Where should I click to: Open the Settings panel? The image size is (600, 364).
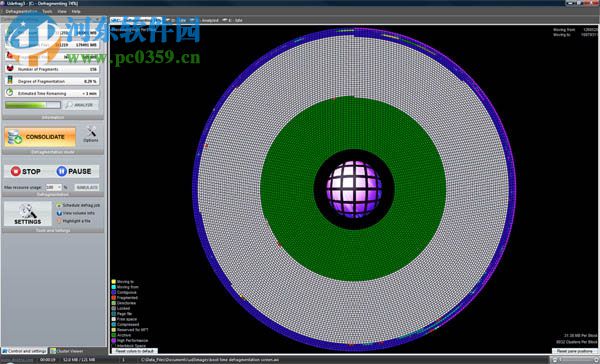click(28, 214)
